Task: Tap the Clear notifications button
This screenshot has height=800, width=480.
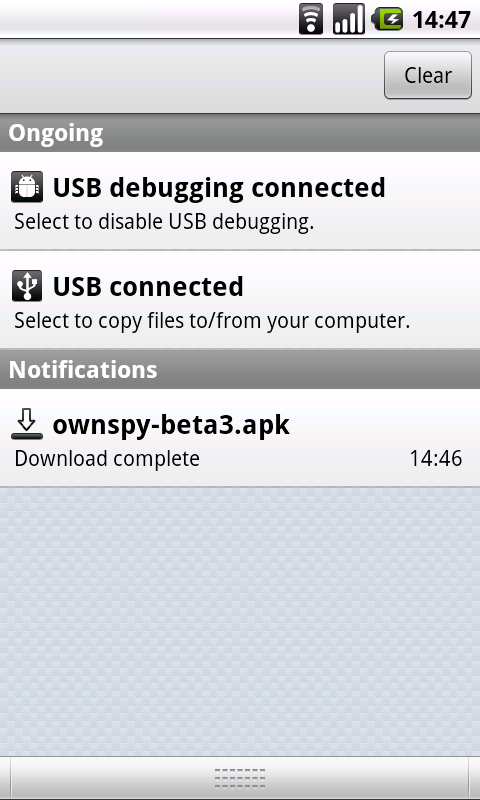Action: click(x=427, y=75)
